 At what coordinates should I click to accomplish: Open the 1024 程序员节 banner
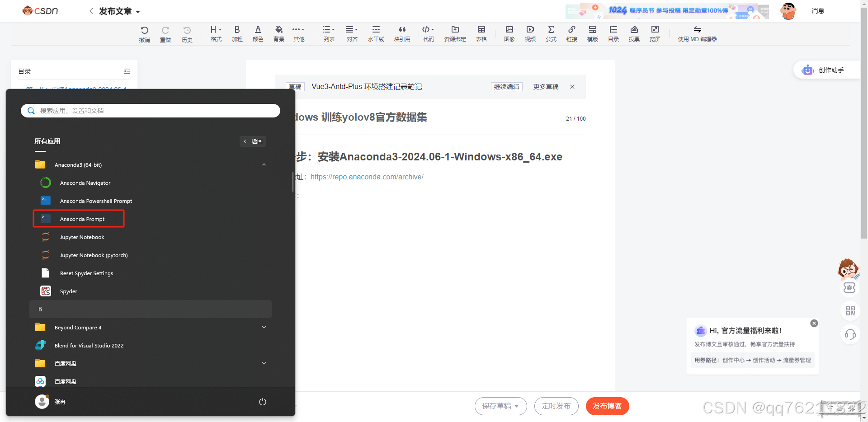(x=667, y=11)
